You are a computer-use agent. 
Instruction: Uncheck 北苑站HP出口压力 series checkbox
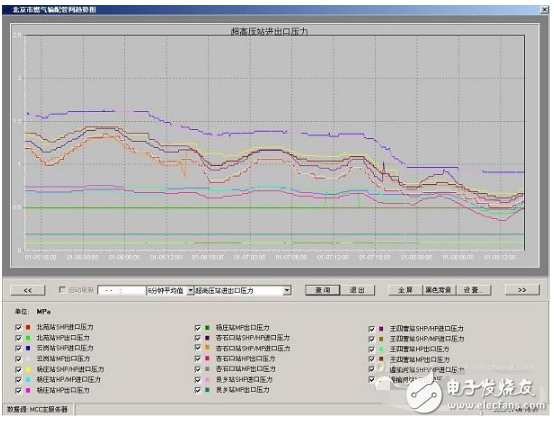click(19, 338)
